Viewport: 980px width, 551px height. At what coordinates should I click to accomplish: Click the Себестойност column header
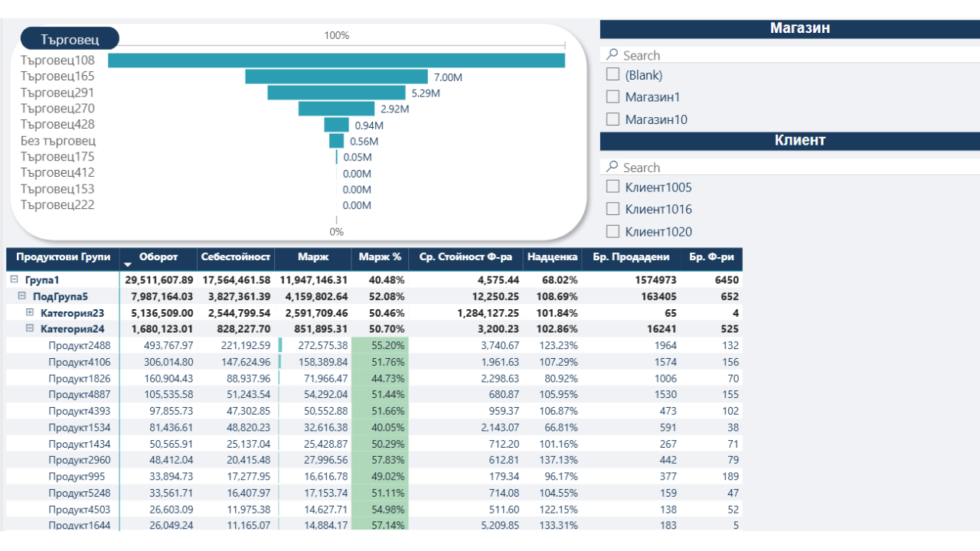pyautogui.click(x=236, y=258)
